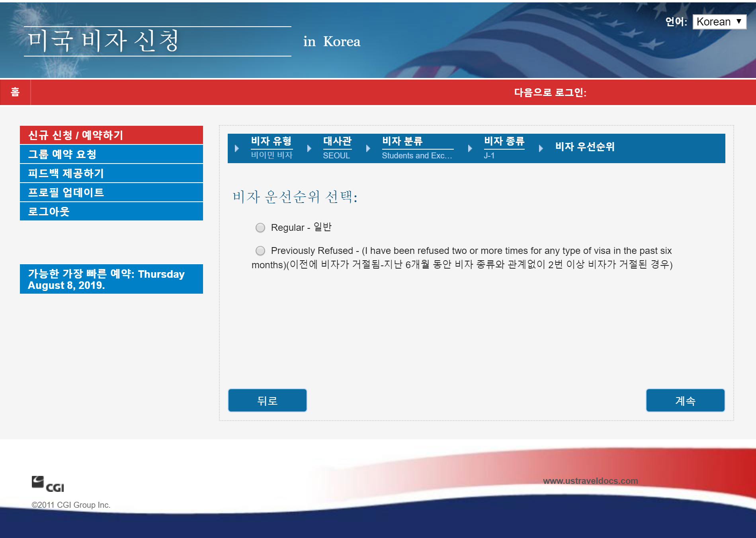The width and height of the screenshot is (756, 538).
Task: Select the Previously Refused radio button
Action: (260, 251)
